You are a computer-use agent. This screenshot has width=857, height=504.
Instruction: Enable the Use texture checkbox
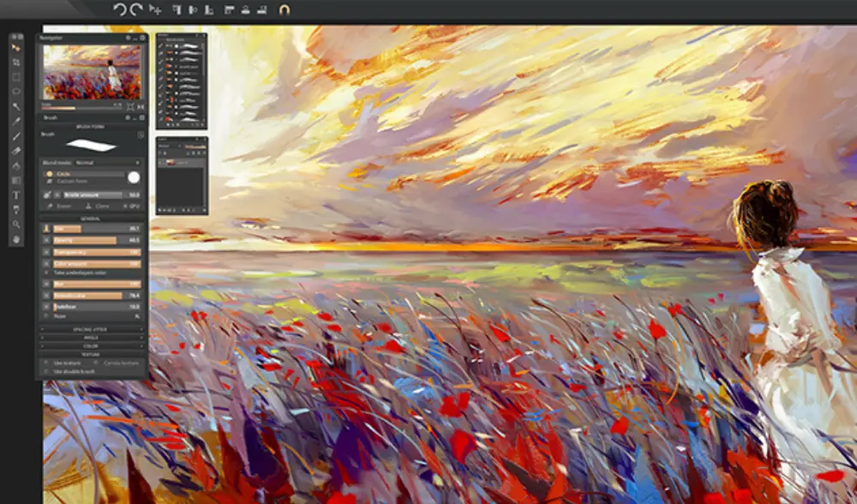click(47, 363)
